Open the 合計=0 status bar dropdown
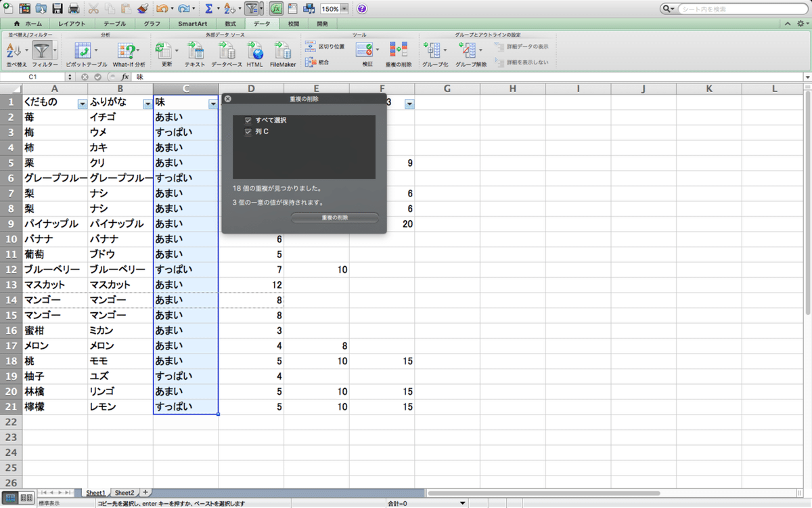812x508 pixels. pos(463,503)
